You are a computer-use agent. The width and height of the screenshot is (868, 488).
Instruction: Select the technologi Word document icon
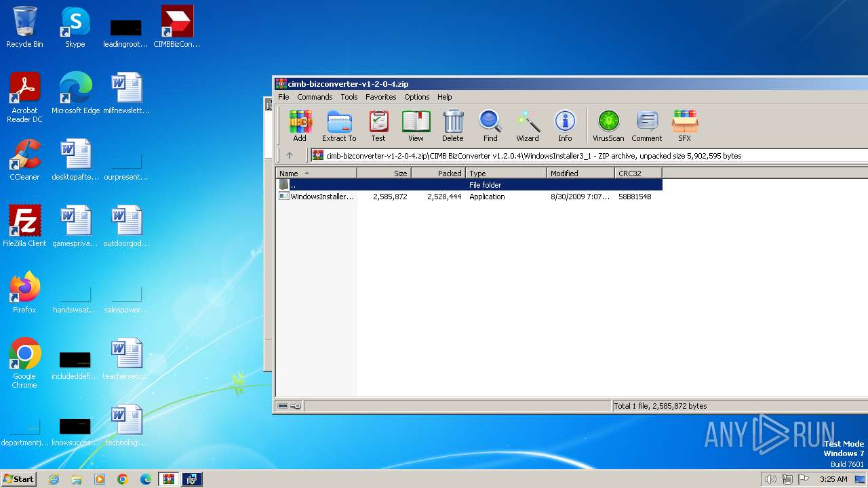[x=126, y=426]
